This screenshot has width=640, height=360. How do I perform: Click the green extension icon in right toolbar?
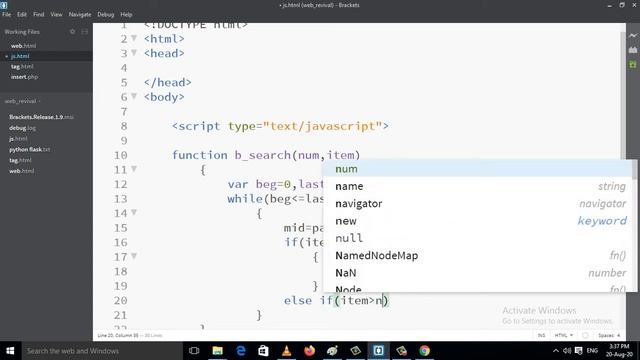coord(633,64)
